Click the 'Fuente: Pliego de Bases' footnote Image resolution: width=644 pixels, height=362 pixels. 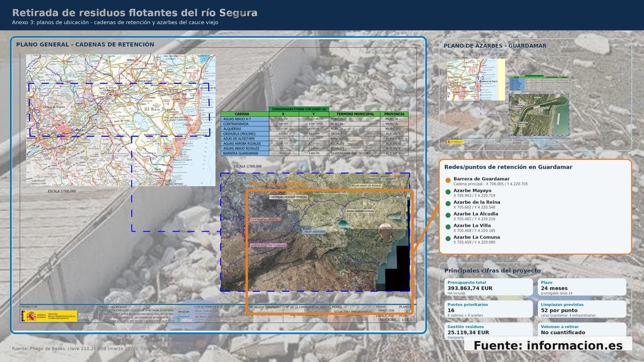click(116, 349)
